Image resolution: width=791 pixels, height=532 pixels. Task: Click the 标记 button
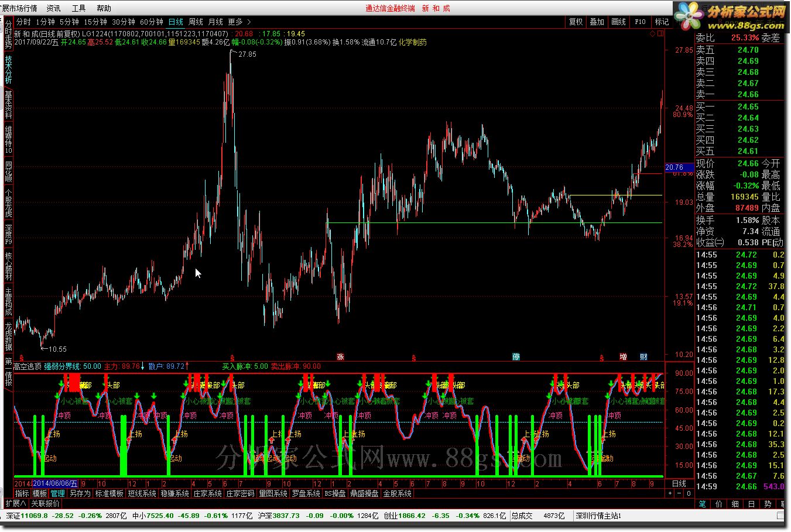(x=662, y=22)
